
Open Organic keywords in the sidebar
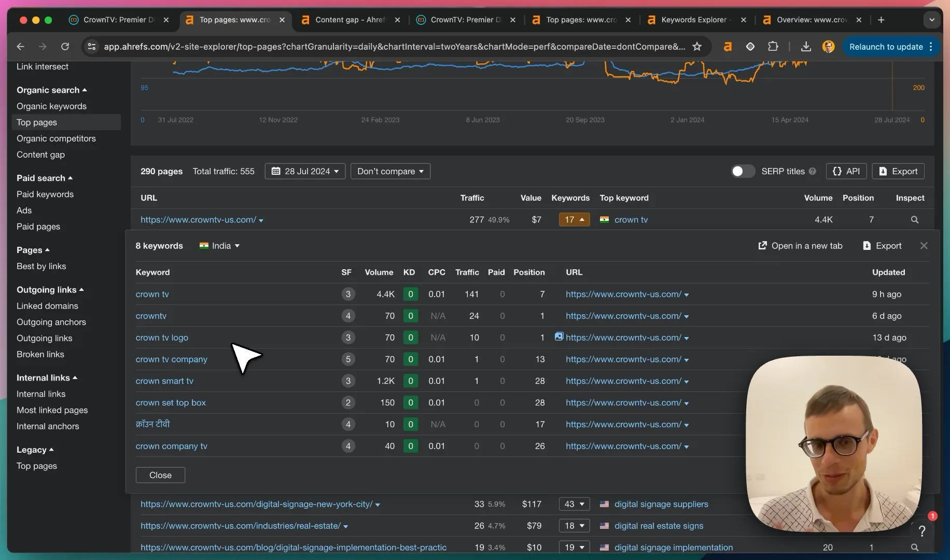click(51, 106)
